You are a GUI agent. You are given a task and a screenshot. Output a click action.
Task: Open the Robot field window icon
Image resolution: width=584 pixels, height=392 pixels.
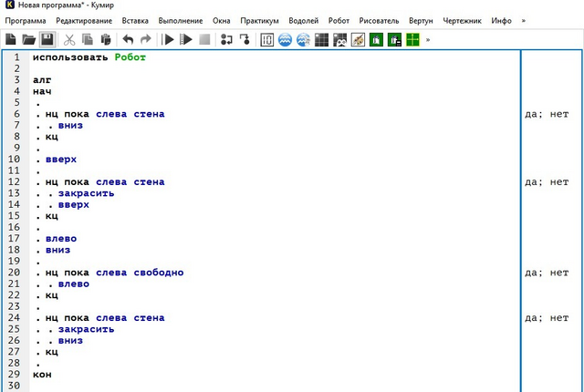pyautogui.click(x=321, y=39)
